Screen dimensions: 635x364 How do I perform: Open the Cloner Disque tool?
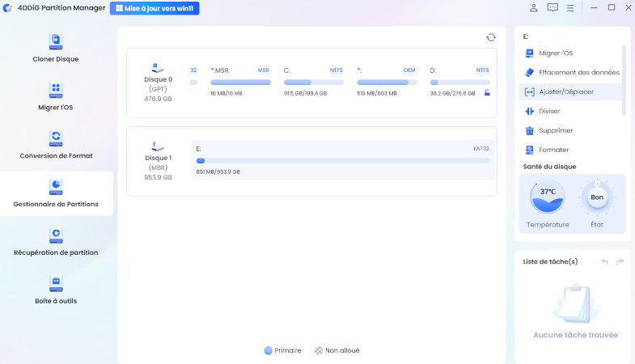pyautogui.click(x=56, y=48)
